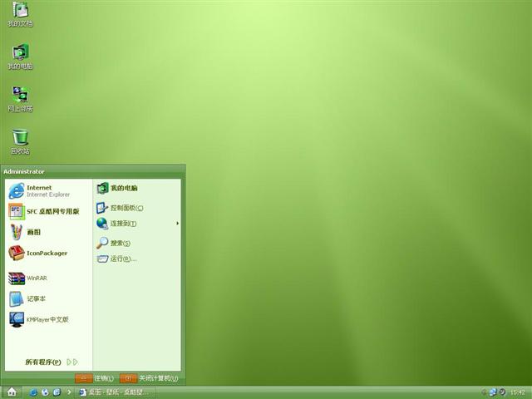The image size is (532, 399).
Task: Open the 我的文档 desktop icon
Action: click(x=20, y=14)
